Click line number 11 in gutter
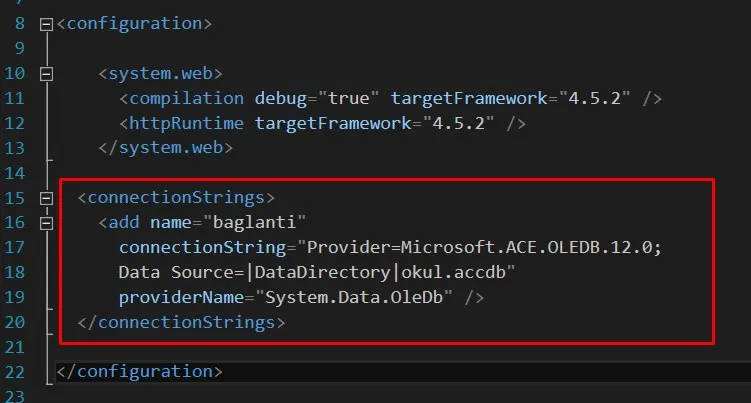This screenshot has width=751, height=403. tap(14, 98)
